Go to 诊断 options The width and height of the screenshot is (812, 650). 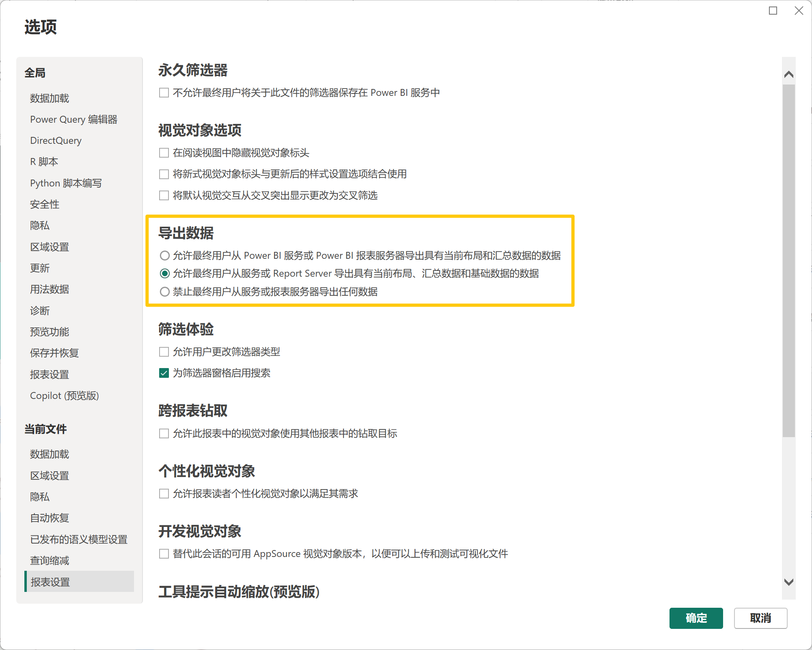(40, 311)
